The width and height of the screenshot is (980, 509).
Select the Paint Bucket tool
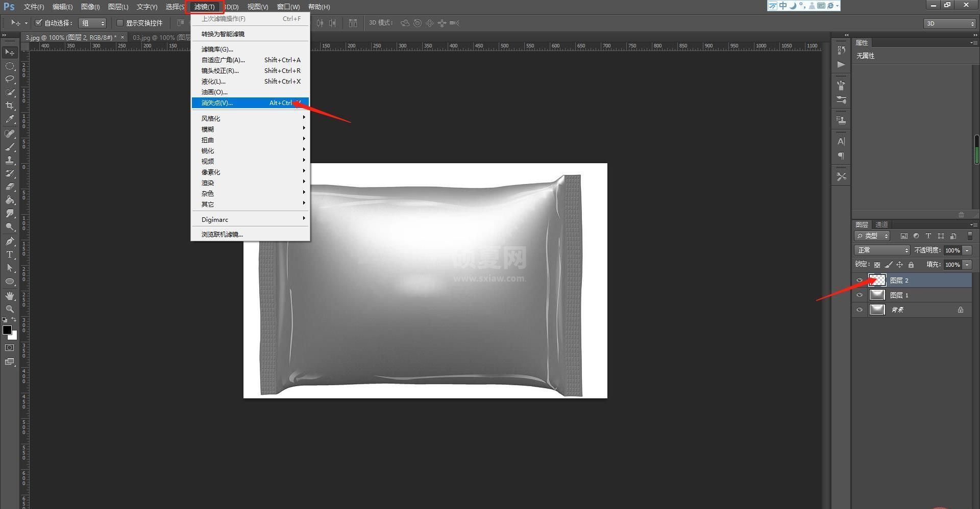click(10, 200)
